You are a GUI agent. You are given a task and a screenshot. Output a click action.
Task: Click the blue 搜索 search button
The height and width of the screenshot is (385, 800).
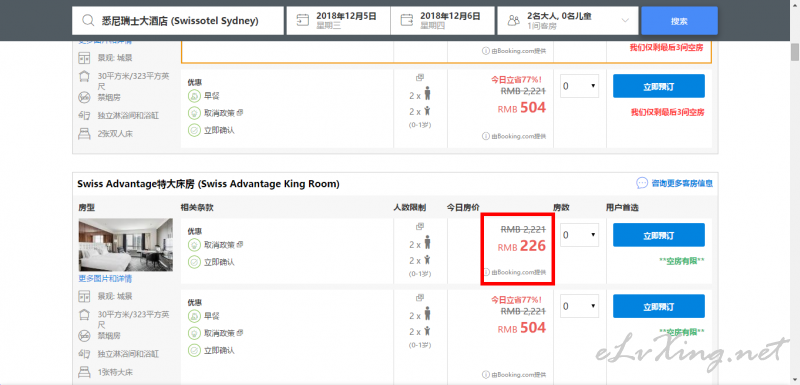pyautogui.click(x=679, y=21)
